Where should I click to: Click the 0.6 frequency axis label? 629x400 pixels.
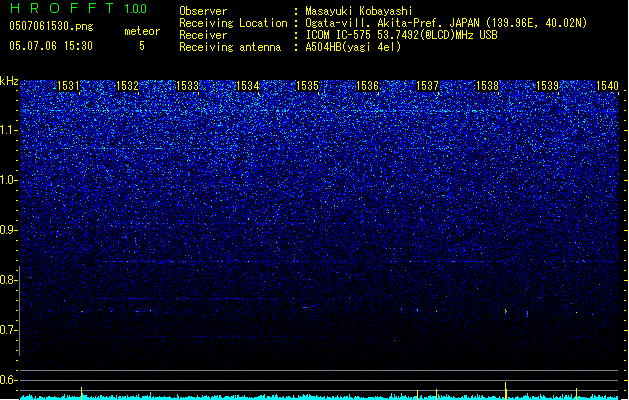(x=8, y=380)
